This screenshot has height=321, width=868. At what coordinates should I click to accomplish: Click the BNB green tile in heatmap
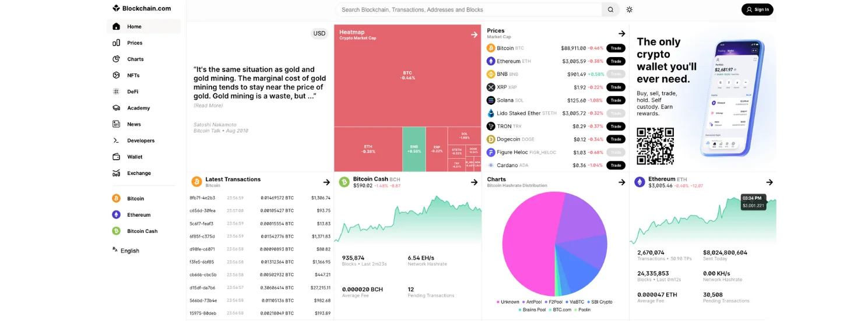414,149
